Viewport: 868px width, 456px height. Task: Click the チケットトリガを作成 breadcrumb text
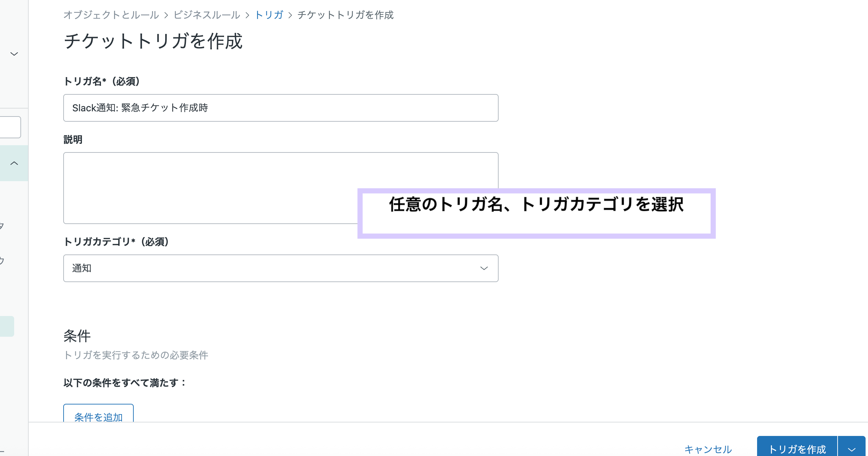pyautogui.click(x=345, y=15)
